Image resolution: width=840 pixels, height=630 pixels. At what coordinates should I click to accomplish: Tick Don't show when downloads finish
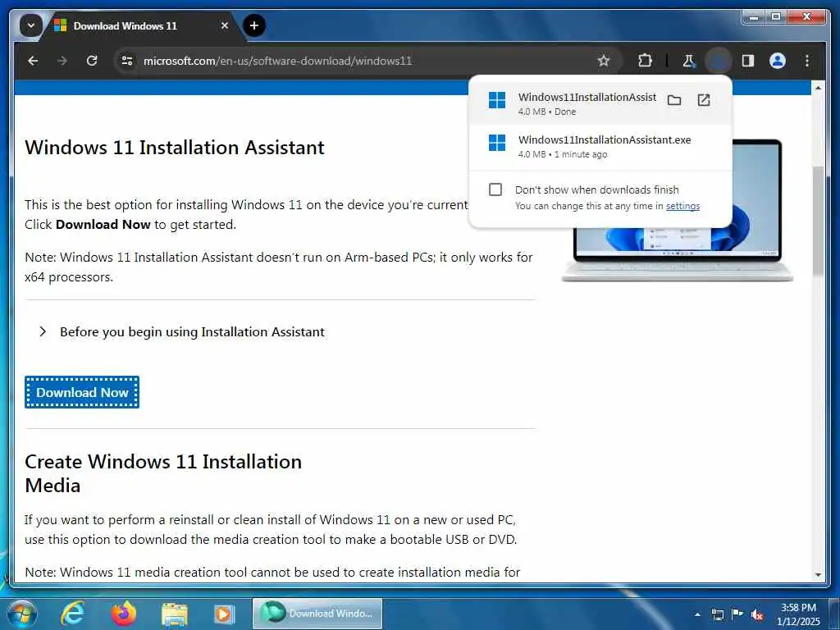click(x=495, y=189)
